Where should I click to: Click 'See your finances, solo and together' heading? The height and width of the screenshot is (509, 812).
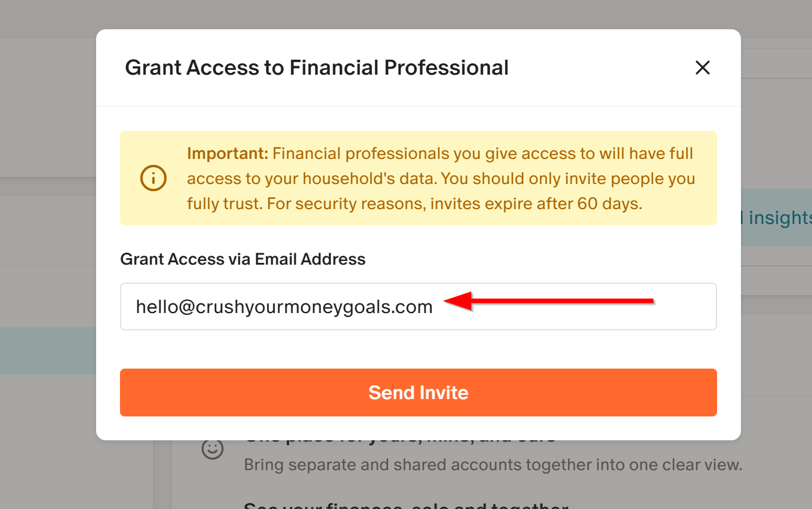pos(406,505)
